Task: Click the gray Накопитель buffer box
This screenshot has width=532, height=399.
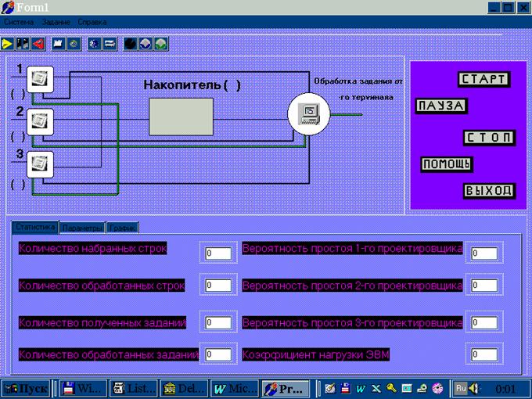Action: (181, 117)
